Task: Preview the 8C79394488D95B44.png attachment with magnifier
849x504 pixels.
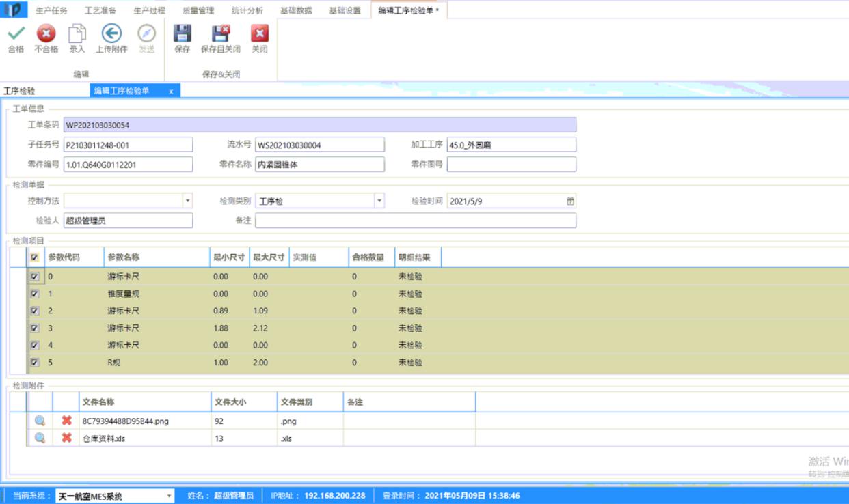Action: pyautogui.click(x=40, y=421)
